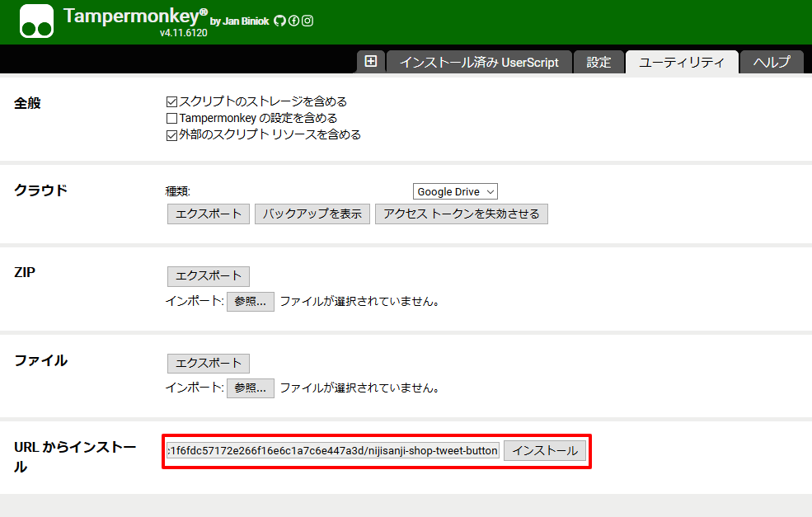
Task: Open the Google Drive cloud type dropdown
Action: click(455, 191)
